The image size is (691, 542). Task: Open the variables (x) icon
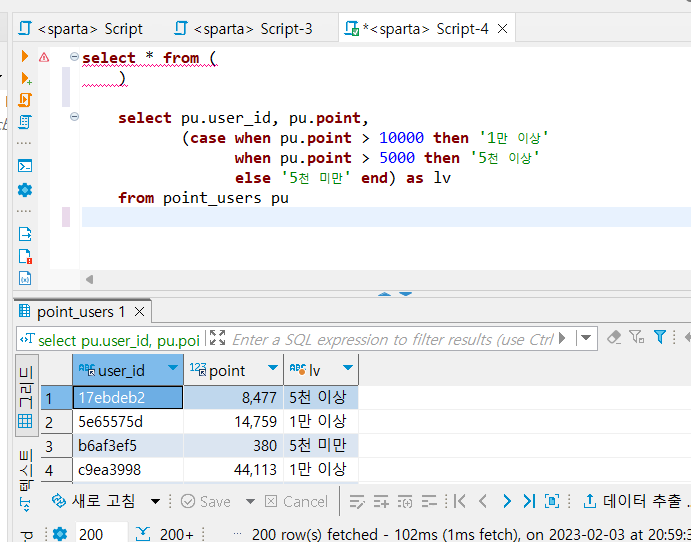[x=25, y=278]
